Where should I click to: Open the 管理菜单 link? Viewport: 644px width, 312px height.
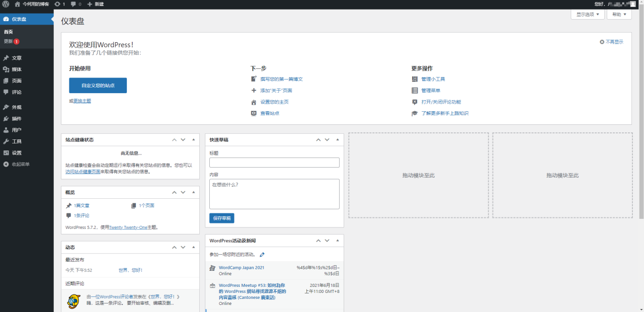coord(431,91)
